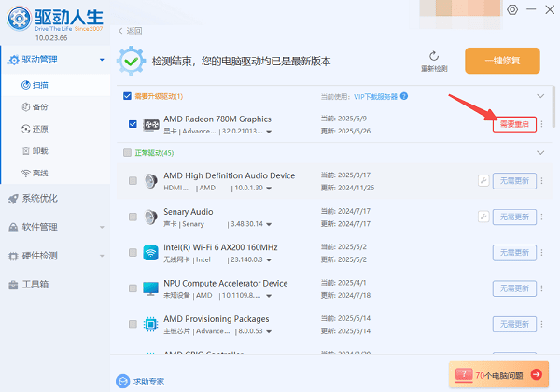This screenshot has width=560, height=392.
Task: Toggle the 需要升级驱动(1) group checkbox
Action: [x=127, y=96]
